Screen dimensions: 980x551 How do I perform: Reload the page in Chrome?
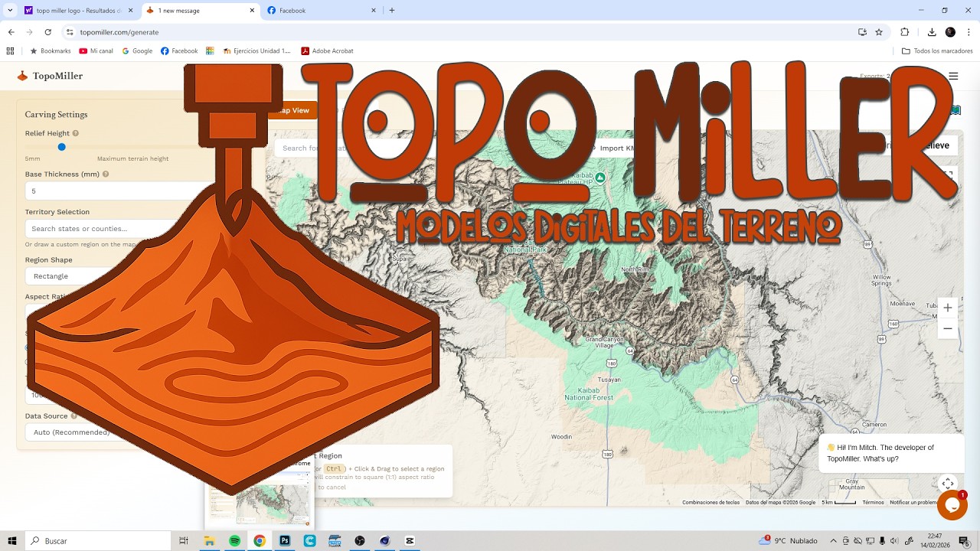(x=47, y=32)
